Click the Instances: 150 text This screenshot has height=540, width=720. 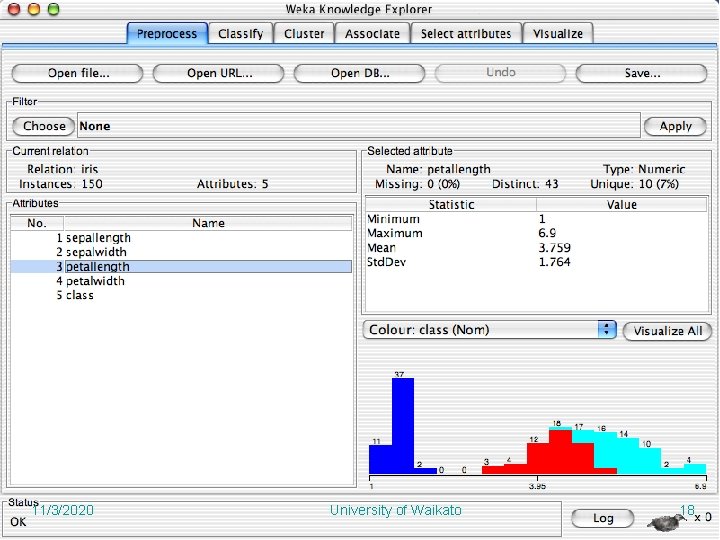click(61, 184)
